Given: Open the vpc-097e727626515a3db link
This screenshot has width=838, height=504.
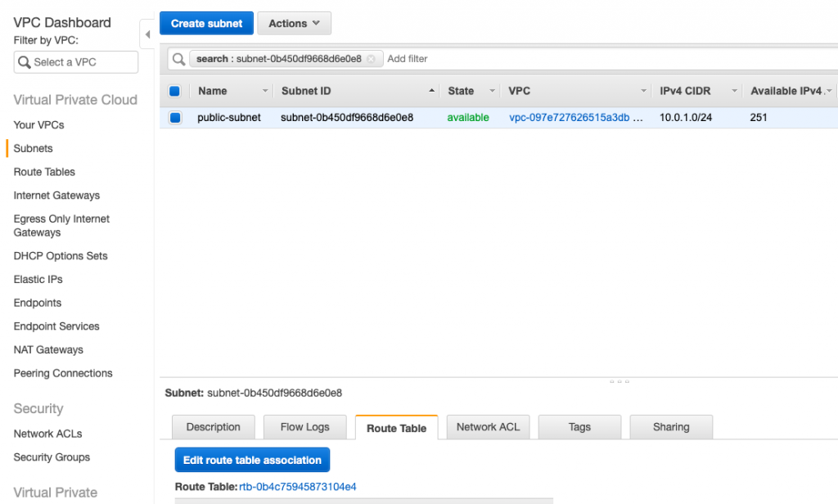Looking at the screenshot, I should [x=570, y=118].
